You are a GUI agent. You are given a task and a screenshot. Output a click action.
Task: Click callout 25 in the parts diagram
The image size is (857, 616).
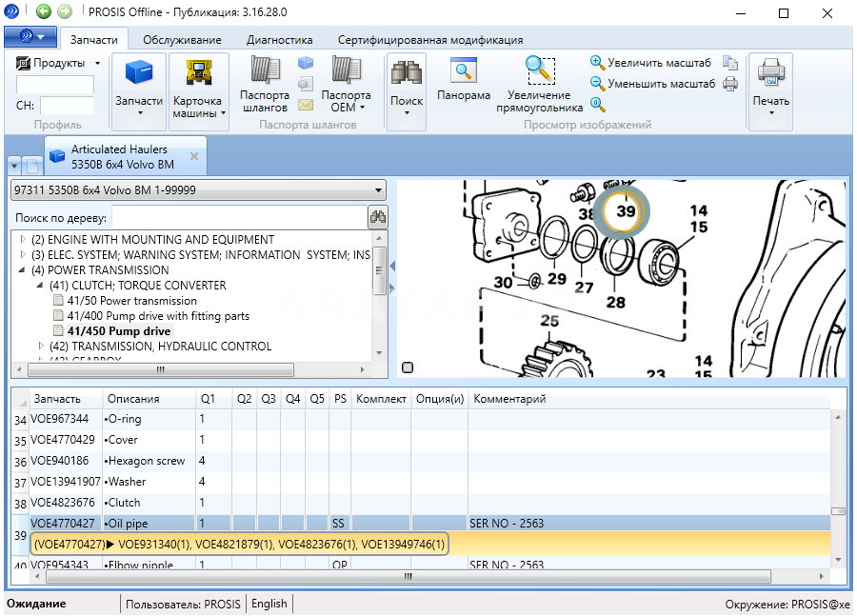click(549, 321)
